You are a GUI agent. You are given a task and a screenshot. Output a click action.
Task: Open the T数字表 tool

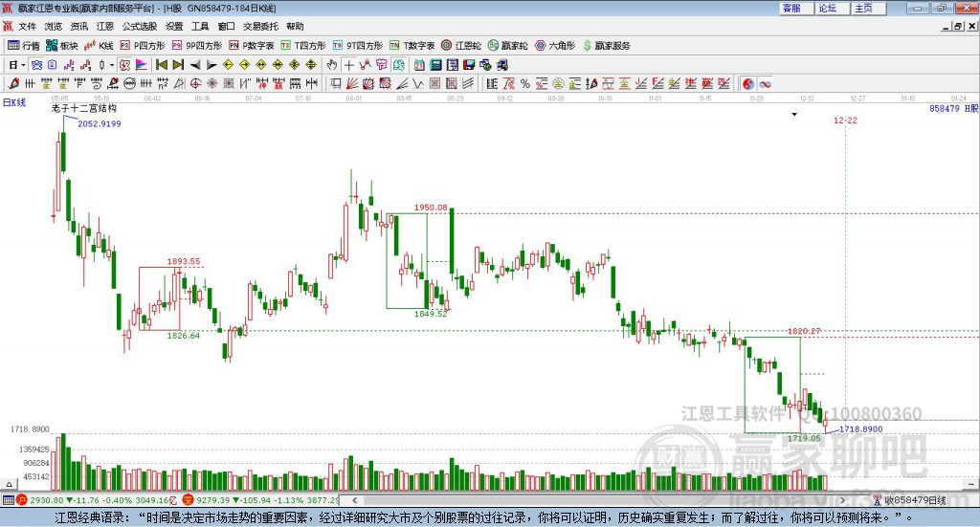(412, 46)
